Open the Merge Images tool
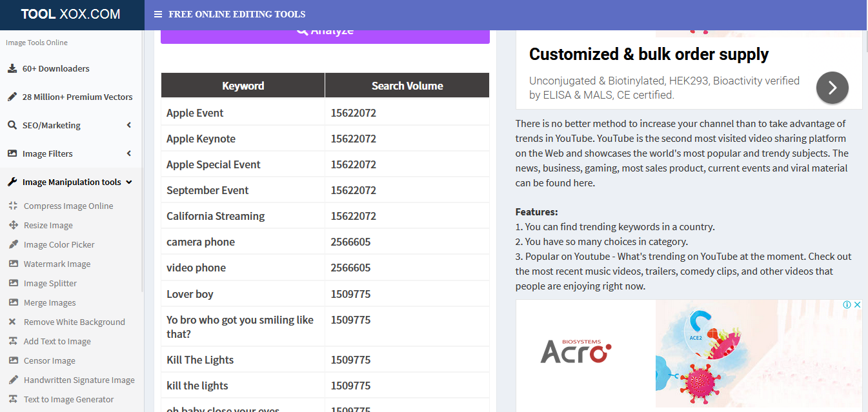Screen dimensions: 868x412 click(50, 302)
